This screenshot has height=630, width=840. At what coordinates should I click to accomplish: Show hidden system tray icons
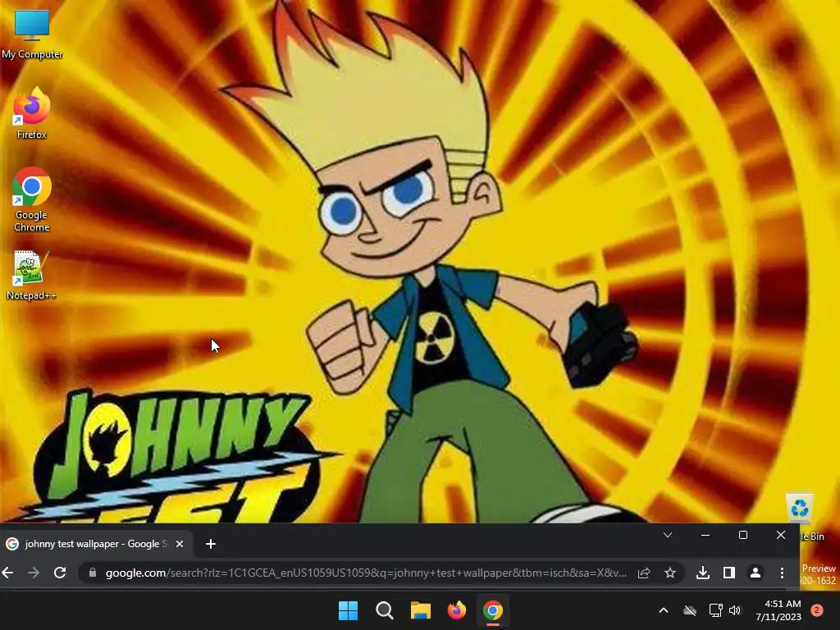point(663,610)
